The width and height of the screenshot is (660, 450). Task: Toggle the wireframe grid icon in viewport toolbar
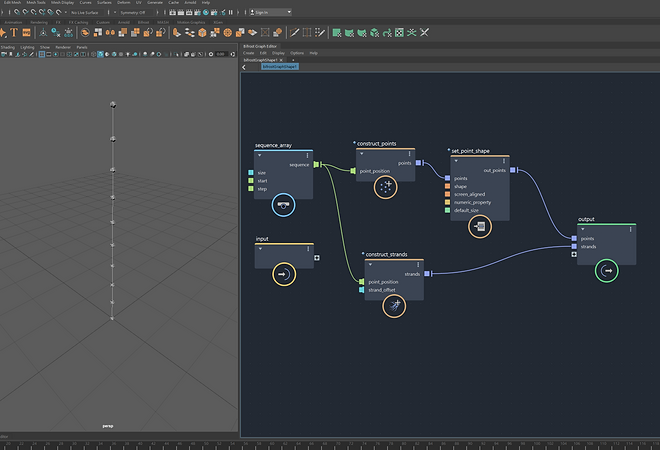coord(42,54)
